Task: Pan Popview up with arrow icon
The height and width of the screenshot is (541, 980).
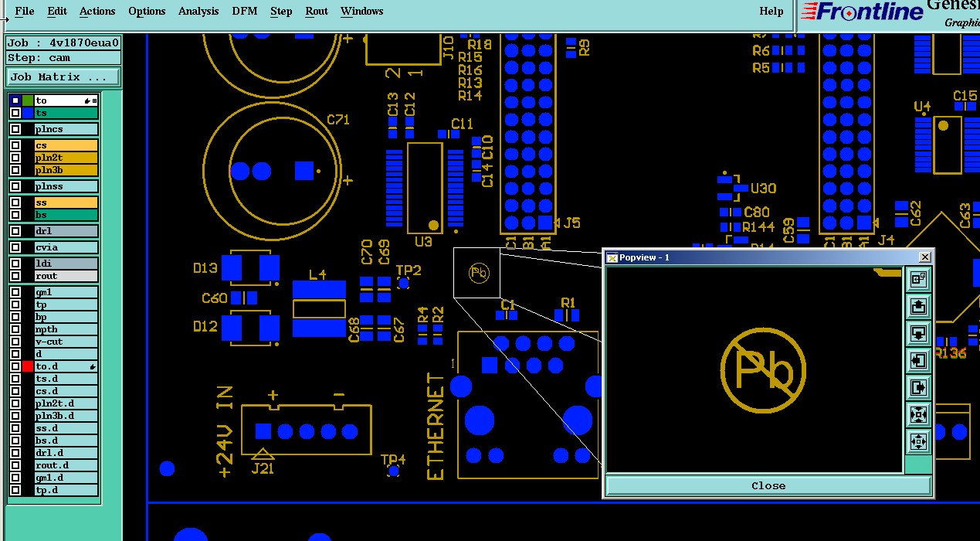Action: pos(918,307)
